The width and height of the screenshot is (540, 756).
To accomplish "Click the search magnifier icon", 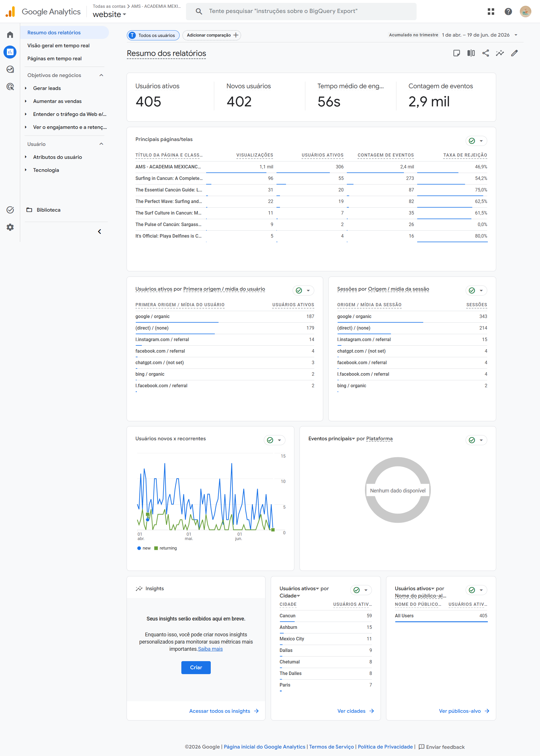I will (x=199, y=11).
